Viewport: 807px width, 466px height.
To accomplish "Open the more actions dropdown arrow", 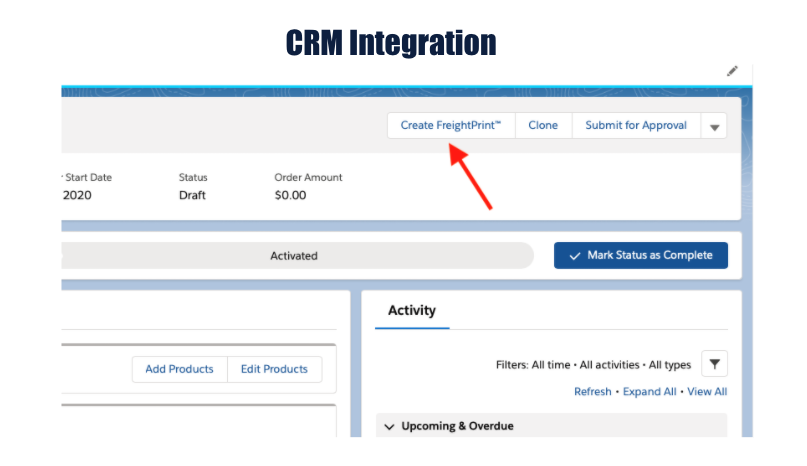I will (714, 126).
